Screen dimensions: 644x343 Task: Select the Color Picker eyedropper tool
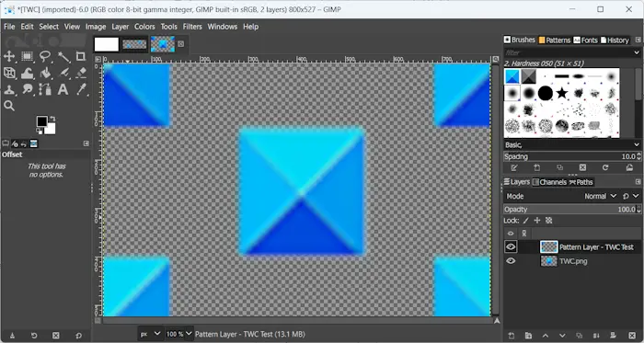[x=81, y=89]
